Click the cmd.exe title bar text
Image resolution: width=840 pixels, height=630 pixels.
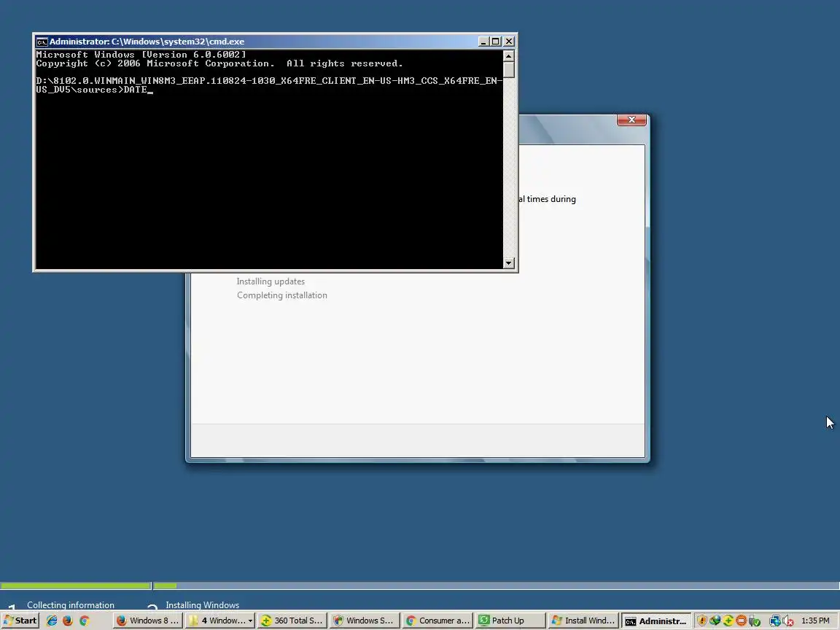(x=147, y=42)
